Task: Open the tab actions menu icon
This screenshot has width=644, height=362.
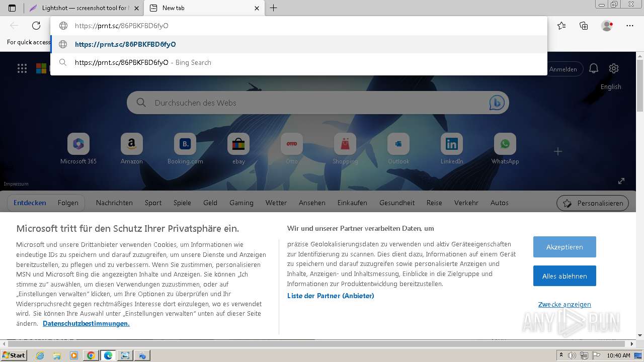Action: point(12,8)
